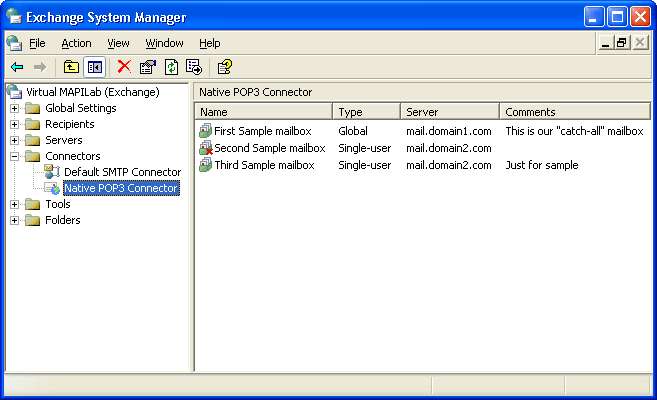
Task: Select the Servers tree label
Action: [64, 140]
